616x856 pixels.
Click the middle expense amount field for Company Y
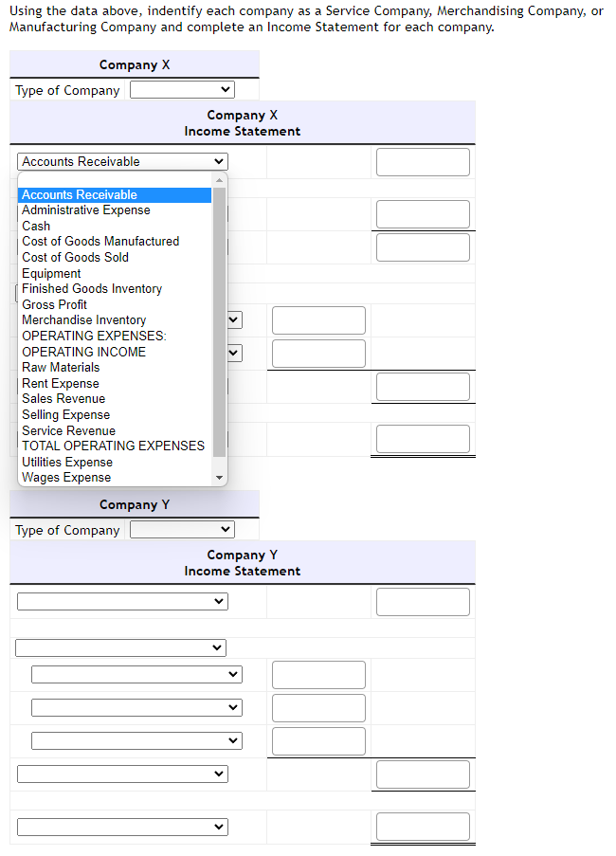coord(318,707)
